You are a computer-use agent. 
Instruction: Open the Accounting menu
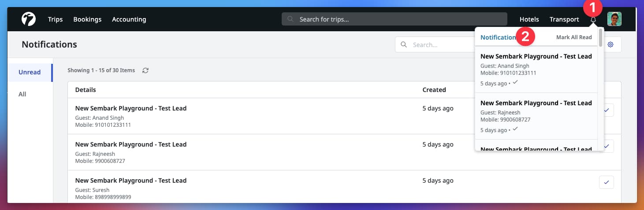point(129,19)
